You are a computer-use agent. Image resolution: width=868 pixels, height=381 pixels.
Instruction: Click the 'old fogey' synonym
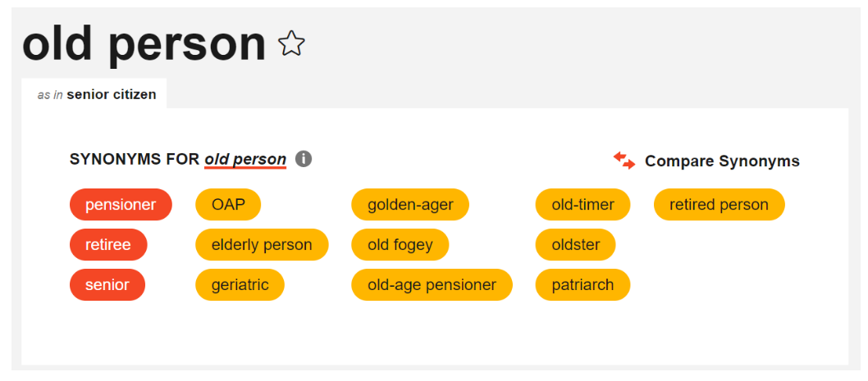pos(400,245)
